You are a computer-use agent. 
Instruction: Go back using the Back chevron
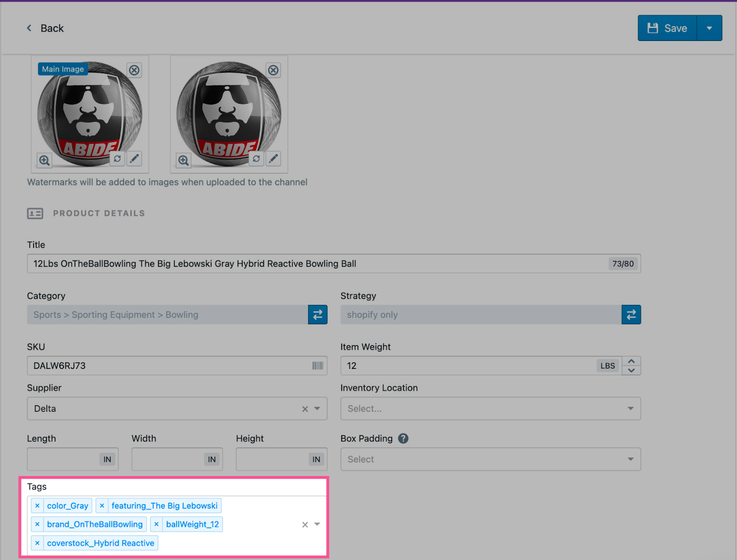29,28
